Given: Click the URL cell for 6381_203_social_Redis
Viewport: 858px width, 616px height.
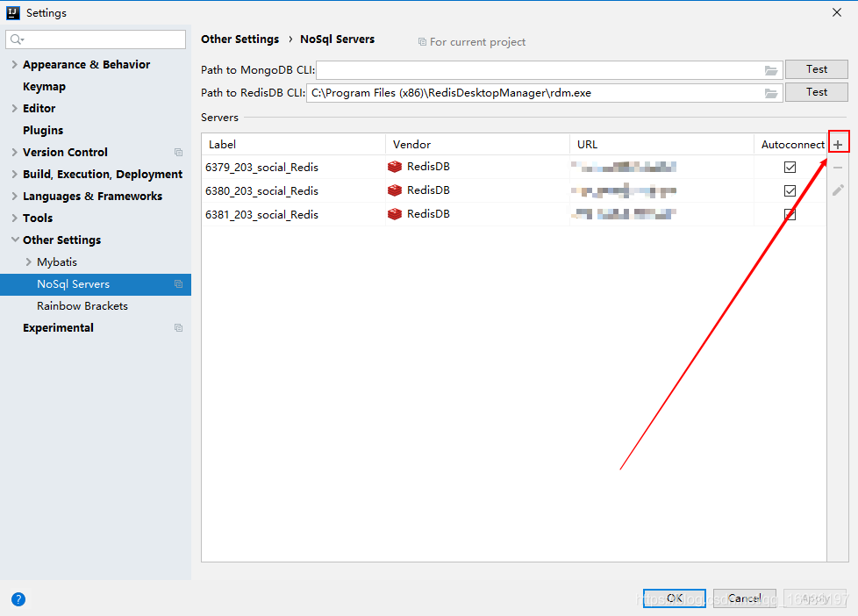Looking at the screenshot, I should [662, 214].
